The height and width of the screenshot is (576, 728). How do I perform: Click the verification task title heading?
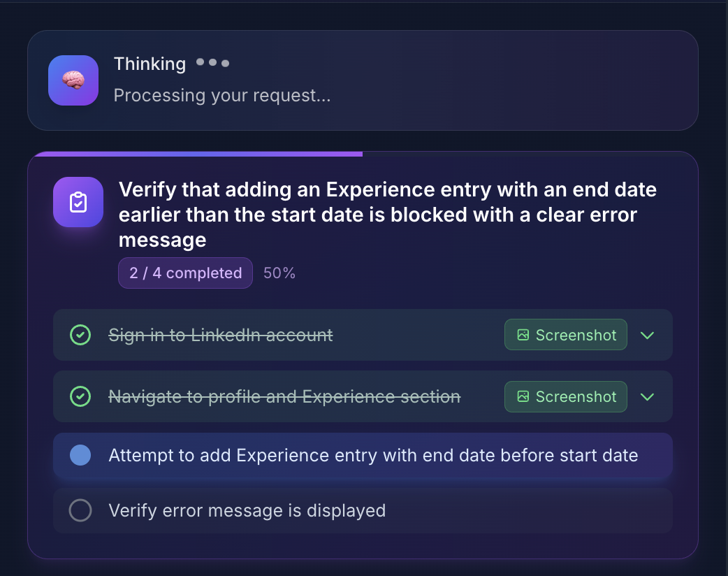[388, 215]
